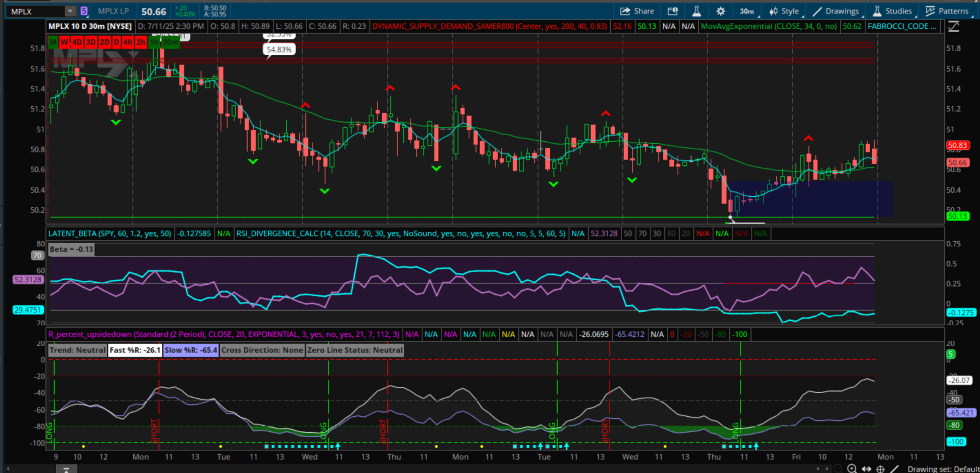Click the Beta = -0.13 label
980x473 pixels.
[x=72, y=249]
